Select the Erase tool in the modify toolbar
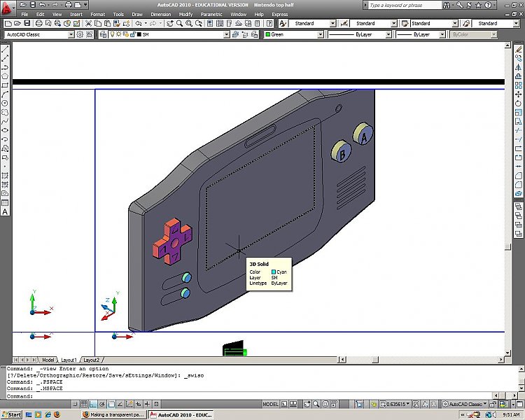The width and height of the screenshot is (525, 420). click(518, 49)
